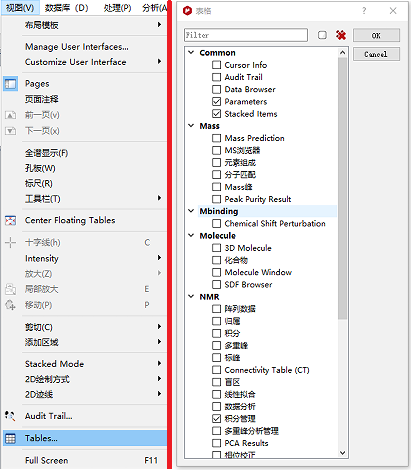Click the Pages layout icon
This screenshot has height=470, width=411.
coord(10,84)
